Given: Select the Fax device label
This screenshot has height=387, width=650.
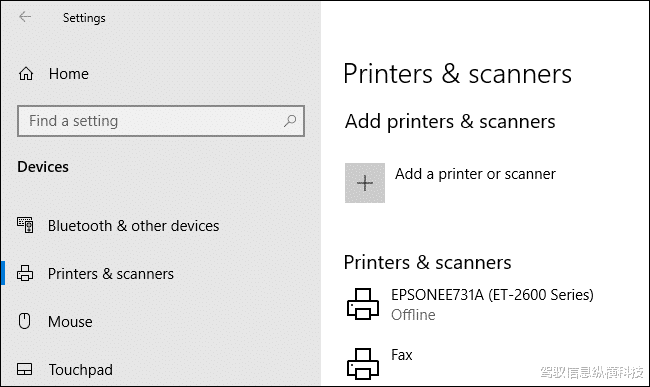Looking at the screenshot, I should [402, 355].
